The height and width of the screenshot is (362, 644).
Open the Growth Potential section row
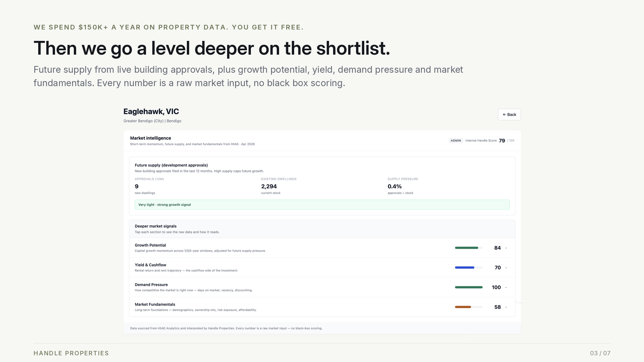coord(322,248)
